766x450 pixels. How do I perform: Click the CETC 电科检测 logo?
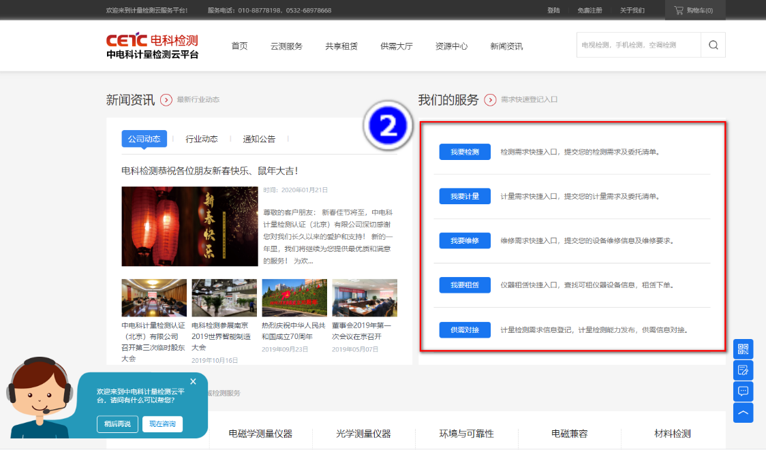tap(152, 46)
